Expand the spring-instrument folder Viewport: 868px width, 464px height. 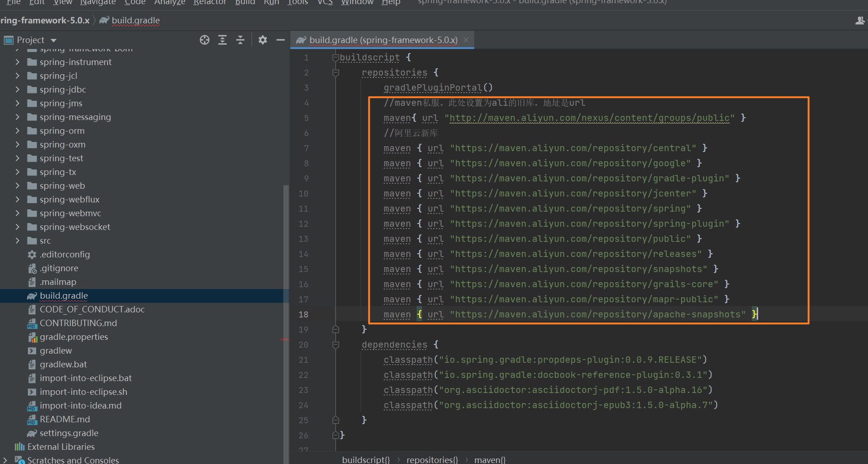(x=17, y=62)
